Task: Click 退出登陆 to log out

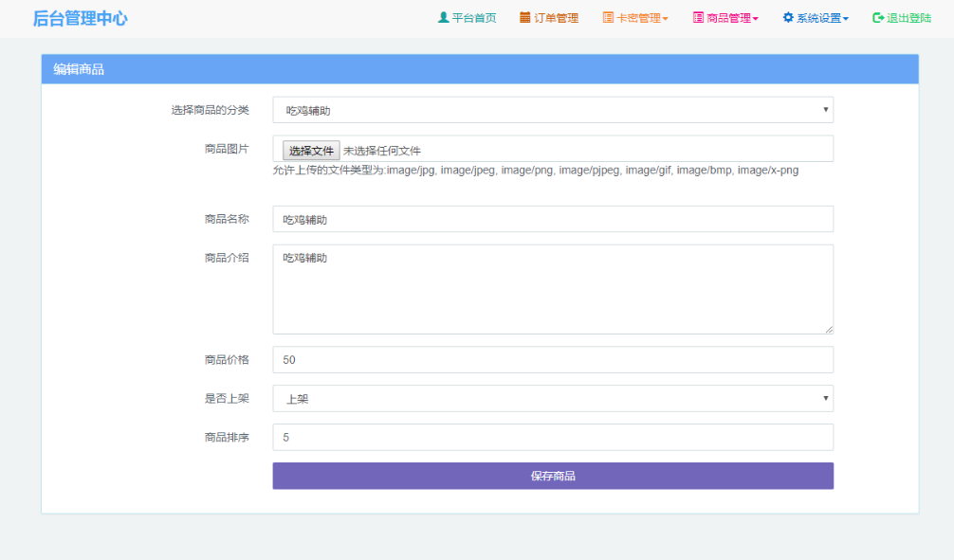Action: [x=902, y=18]
